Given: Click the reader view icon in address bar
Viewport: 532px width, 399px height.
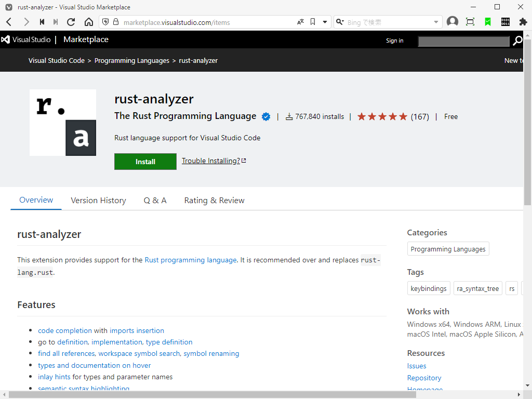Looking at the screenshot, I should (x=300, y=22).
